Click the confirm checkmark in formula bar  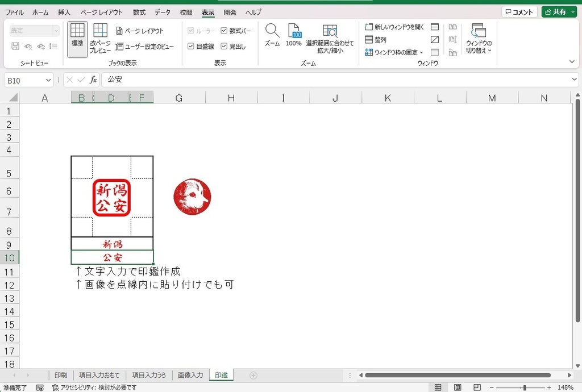81,80
